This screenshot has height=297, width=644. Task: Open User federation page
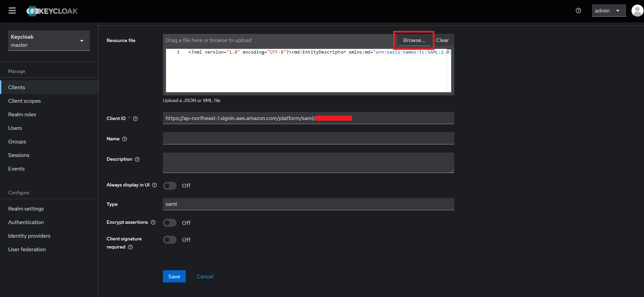pyautogui.click(x=49, y=249)
